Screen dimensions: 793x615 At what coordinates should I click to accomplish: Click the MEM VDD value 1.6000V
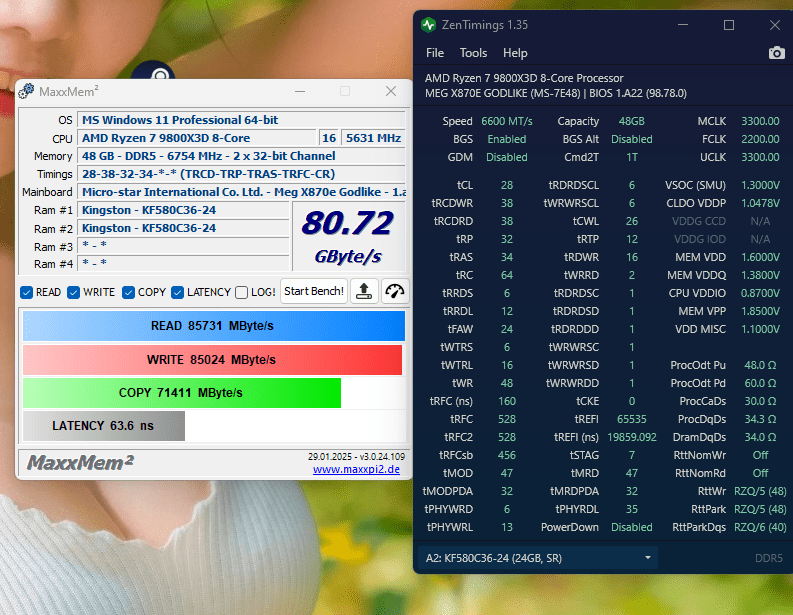coord(760,257)
